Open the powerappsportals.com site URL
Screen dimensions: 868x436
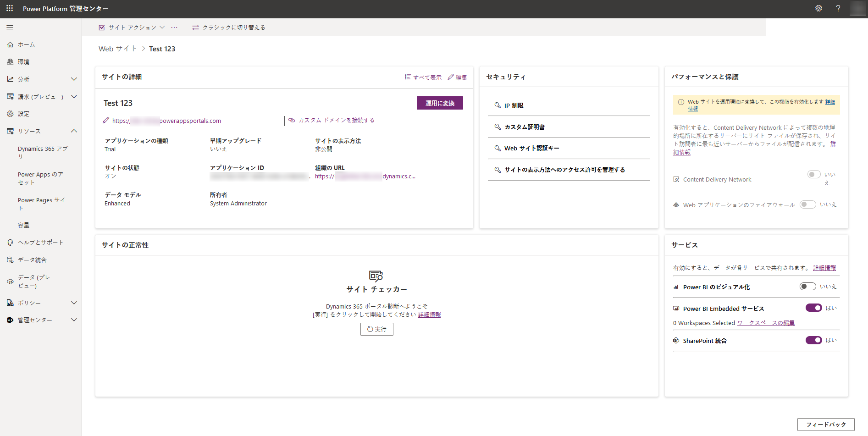166,121
